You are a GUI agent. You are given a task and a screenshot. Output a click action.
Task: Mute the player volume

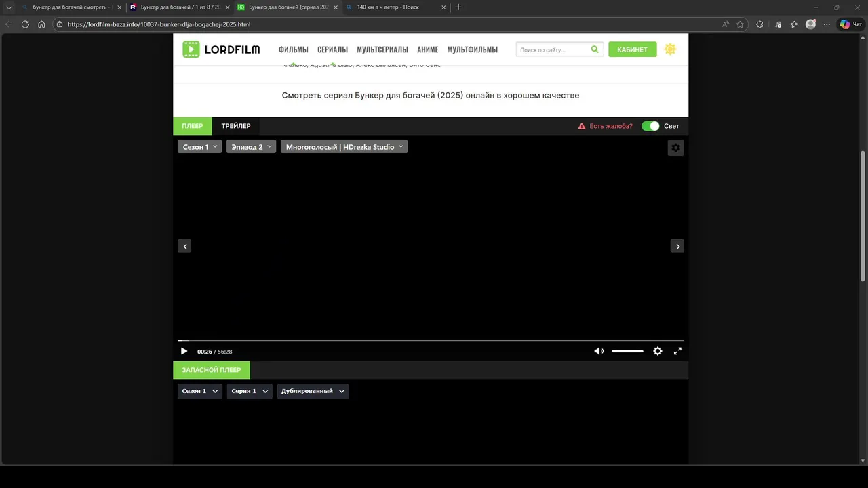coord(599,351)
